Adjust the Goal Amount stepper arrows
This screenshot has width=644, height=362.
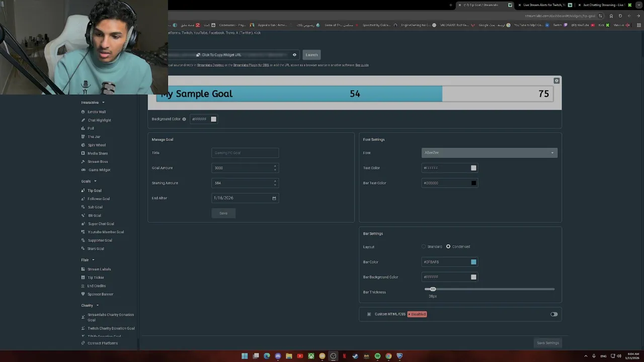(275, 168)
